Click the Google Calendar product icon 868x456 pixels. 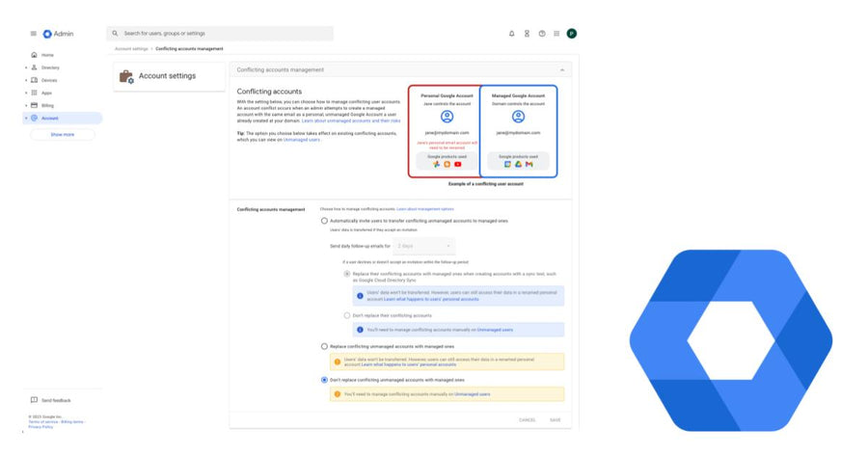(507, 164)
